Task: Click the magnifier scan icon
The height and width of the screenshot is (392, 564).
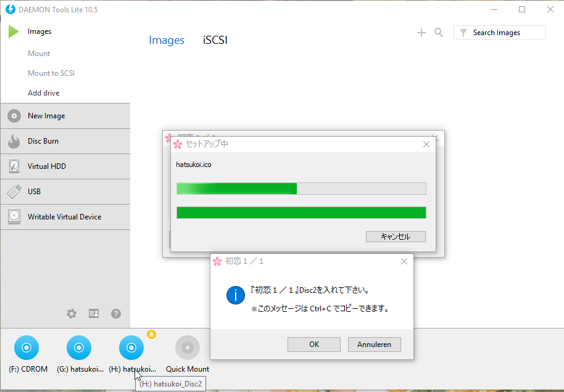Action: coord(439,33)
